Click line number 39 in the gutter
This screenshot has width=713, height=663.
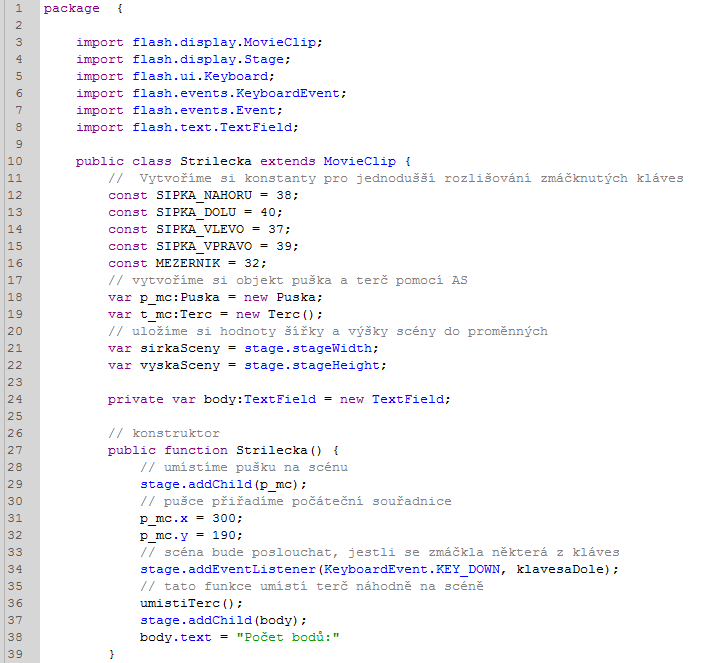[x=15, y=654]
